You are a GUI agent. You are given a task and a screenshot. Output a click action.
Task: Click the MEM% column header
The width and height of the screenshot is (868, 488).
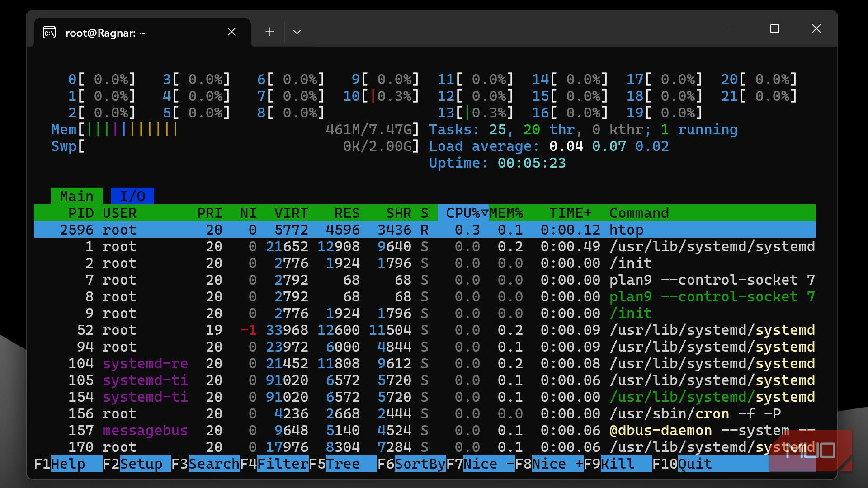pyautogui.click(x=506, y=213)
